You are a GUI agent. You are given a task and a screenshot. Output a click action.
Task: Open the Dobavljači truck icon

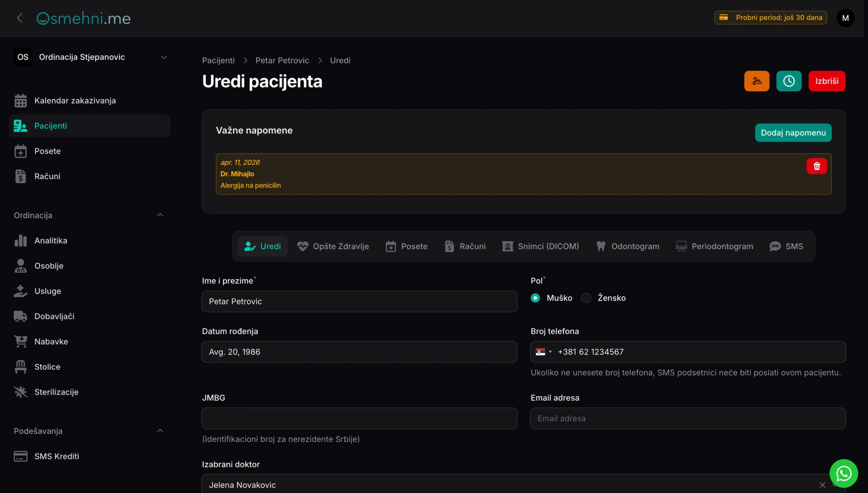pos(21,316)
